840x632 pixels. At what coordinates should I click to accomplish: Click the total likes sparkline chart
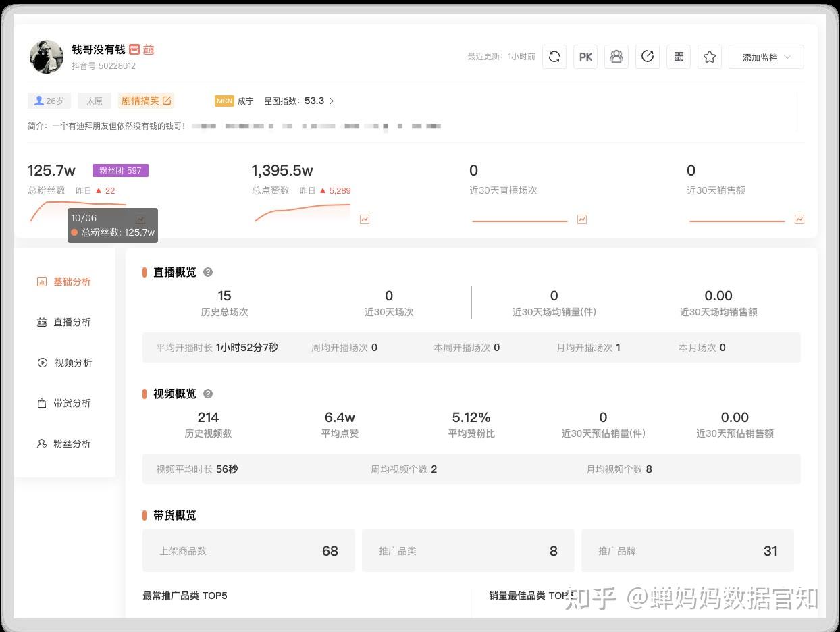[303, 212]
